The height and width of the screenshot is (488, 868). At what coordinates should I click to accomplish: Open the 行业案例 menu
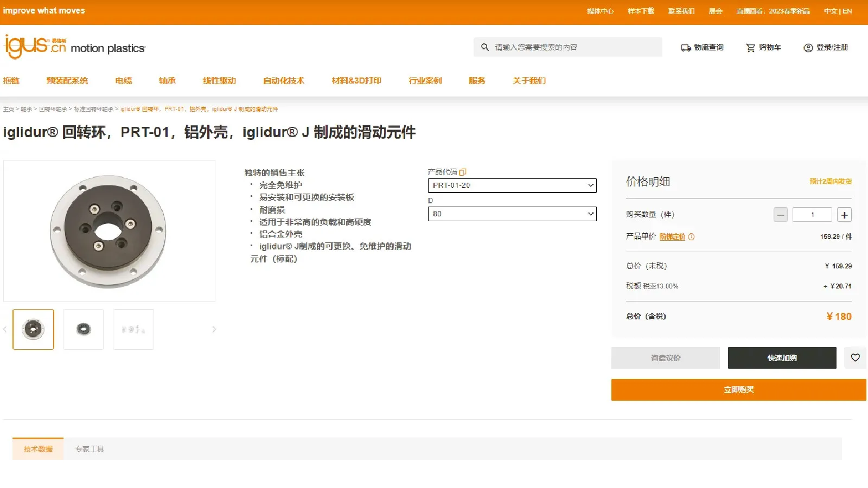[425, 81]
